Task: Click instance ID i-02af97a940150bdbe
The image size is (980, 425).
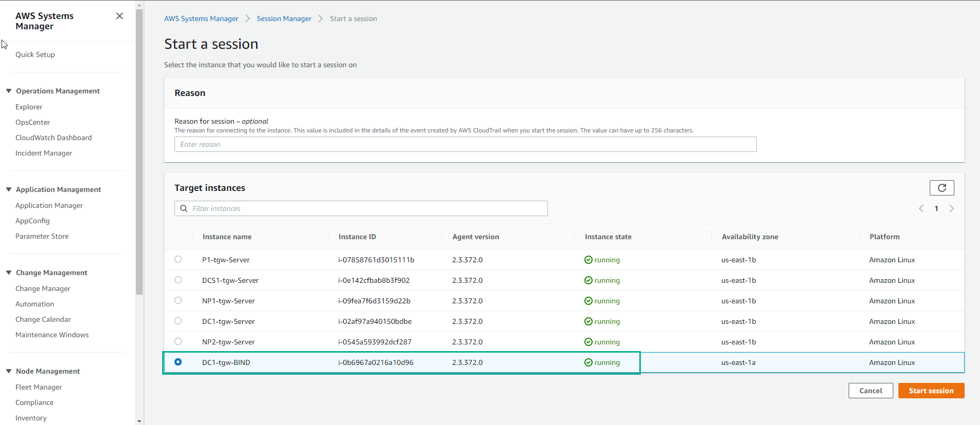Action: [375, 321]
